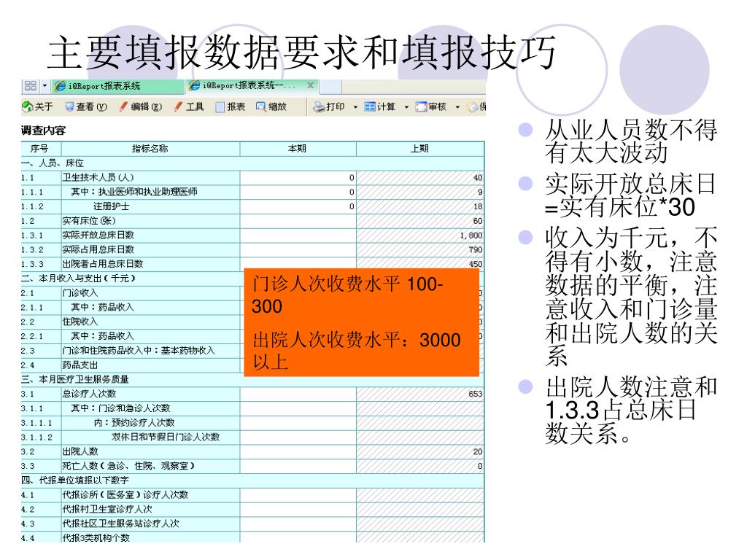Close the second i@Report browser tab
Viewport: 747px width, 560px height.
coord(310,85)
